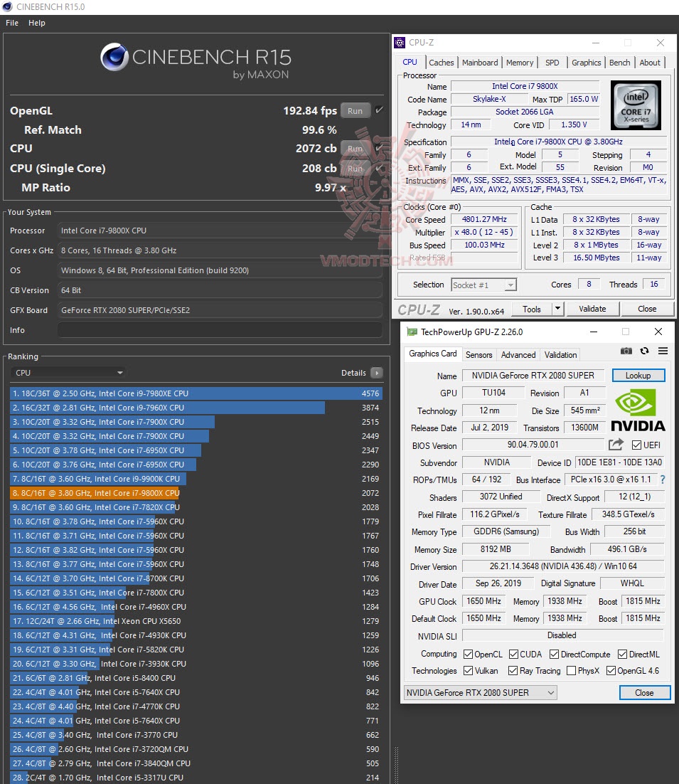Open the Socket #1 selection dropdown
This screenshot has height=784, width=679.
(x=483, y=285)
